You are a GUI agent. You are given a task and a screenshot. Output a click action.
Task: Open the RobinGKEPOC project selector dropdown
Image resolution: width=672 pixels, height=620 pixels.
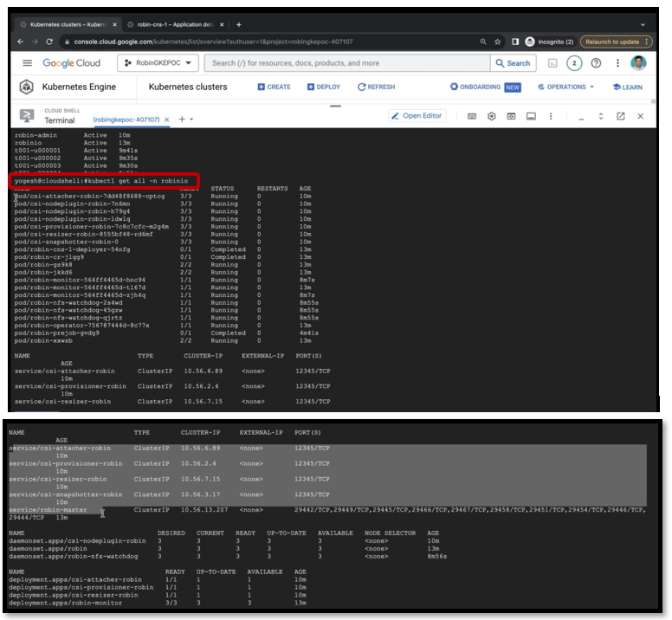158,63
